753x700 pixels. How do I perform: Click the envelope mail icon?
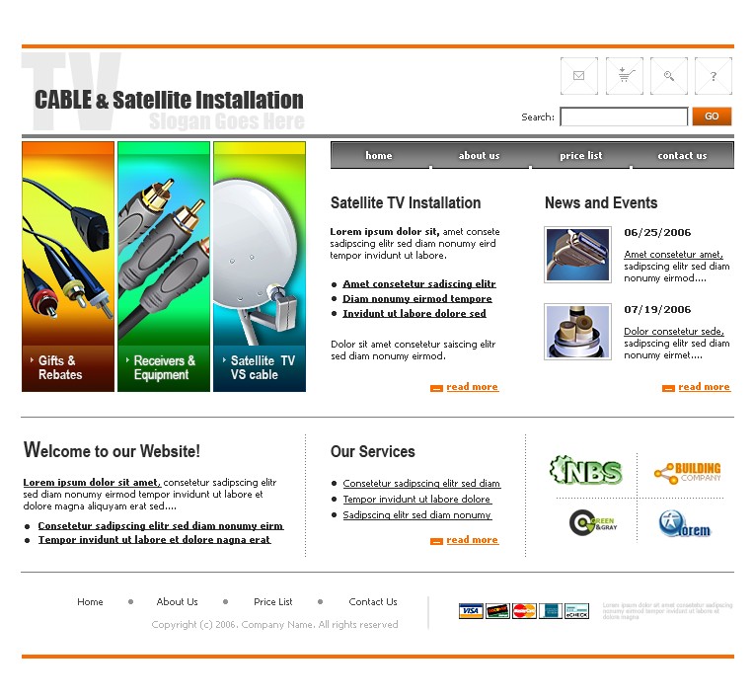[578, 76]
